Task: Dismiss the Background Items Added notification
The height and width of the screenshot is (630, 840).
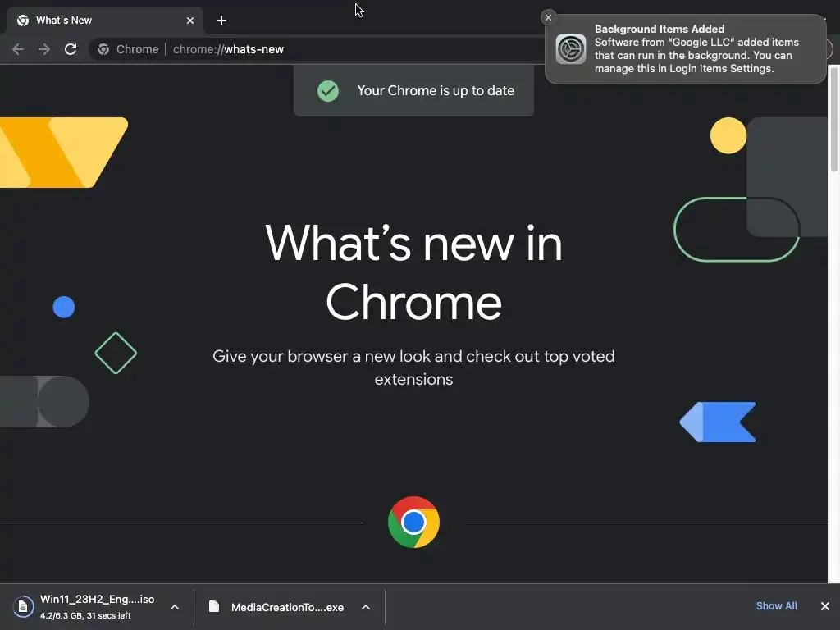Action: pyautogui.click(x=548, y=18)
